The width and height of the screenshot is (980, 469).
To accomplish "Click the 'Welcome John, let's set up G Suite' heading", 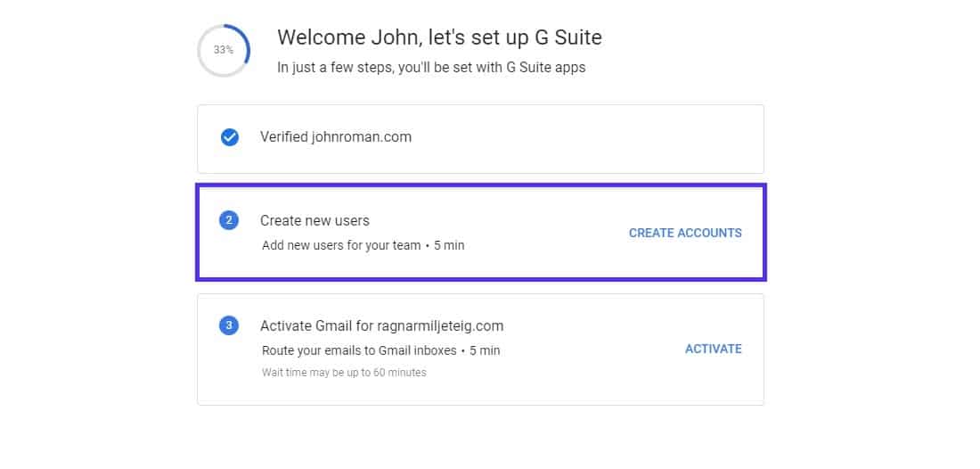I will [x=439, y=37].
